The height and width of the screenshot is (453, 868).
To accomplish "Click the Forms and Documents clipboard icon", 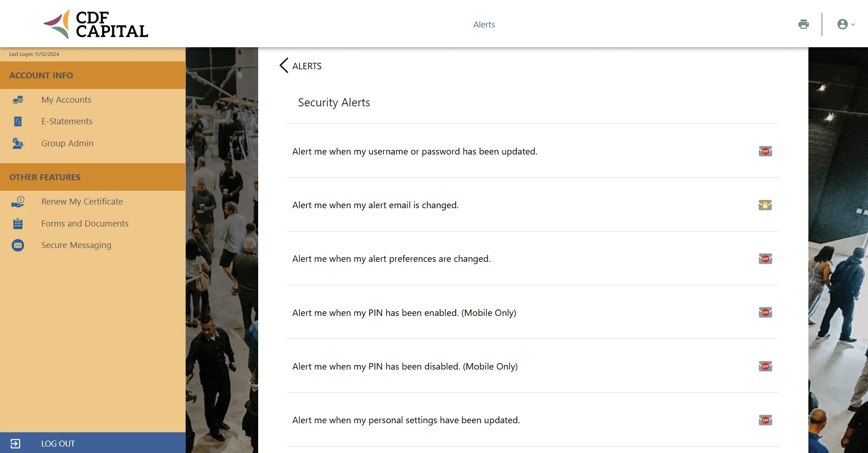I will click(18, 224).
